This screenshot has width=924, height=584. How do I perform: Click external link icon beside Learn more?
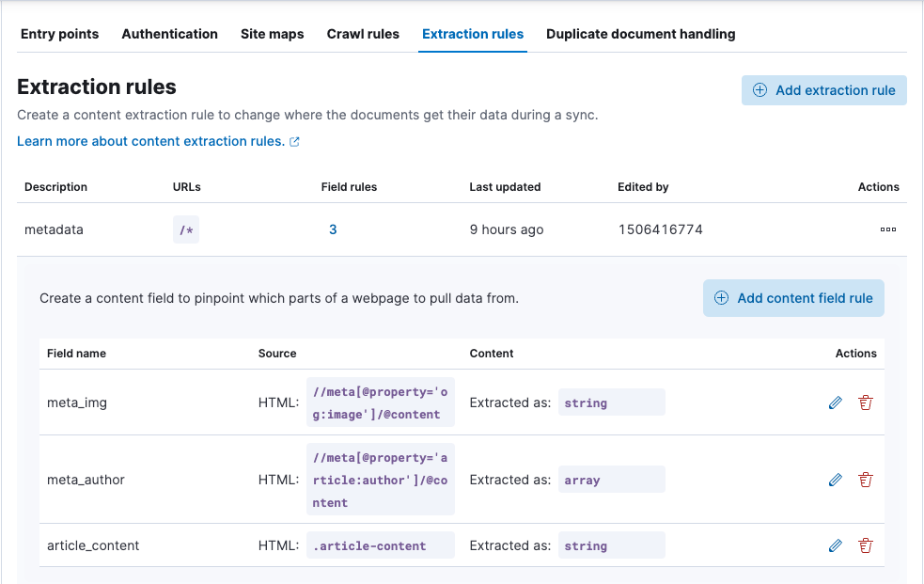point(294,142)
